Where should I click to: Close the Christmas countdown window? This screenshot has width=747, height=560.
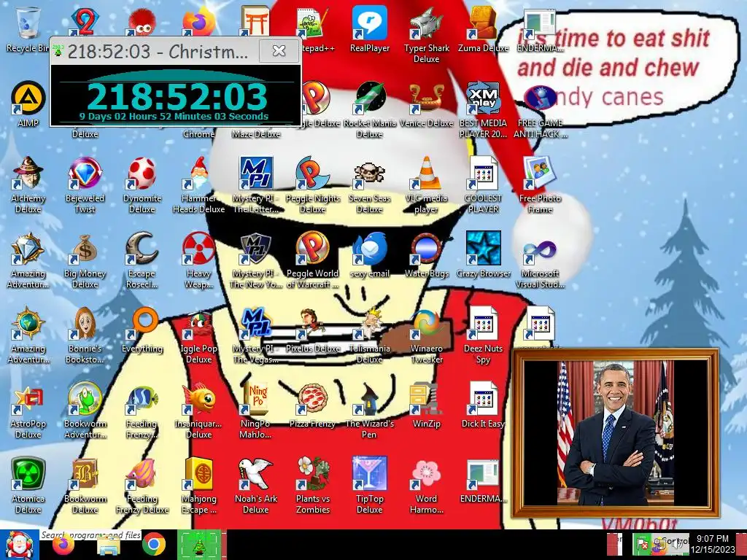tap(279, 50)
